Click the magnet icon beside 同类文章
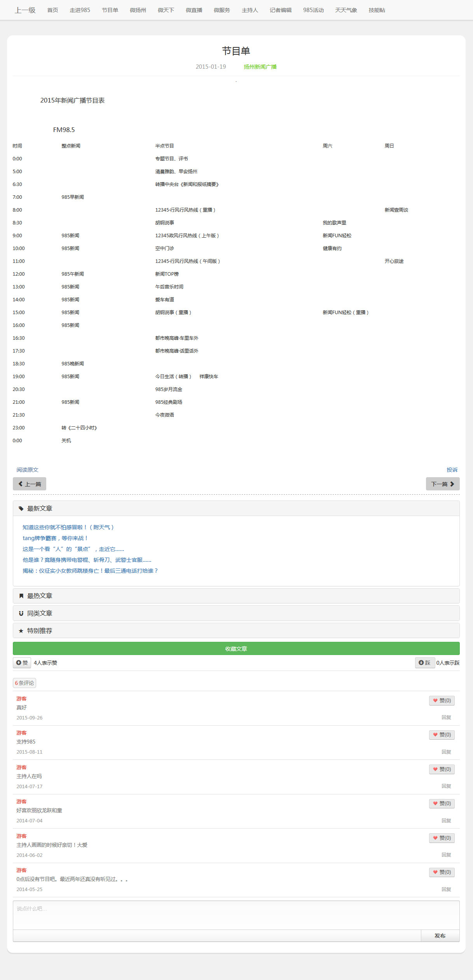The width and height of the screenshot is (473, 980). click(21, 613)
